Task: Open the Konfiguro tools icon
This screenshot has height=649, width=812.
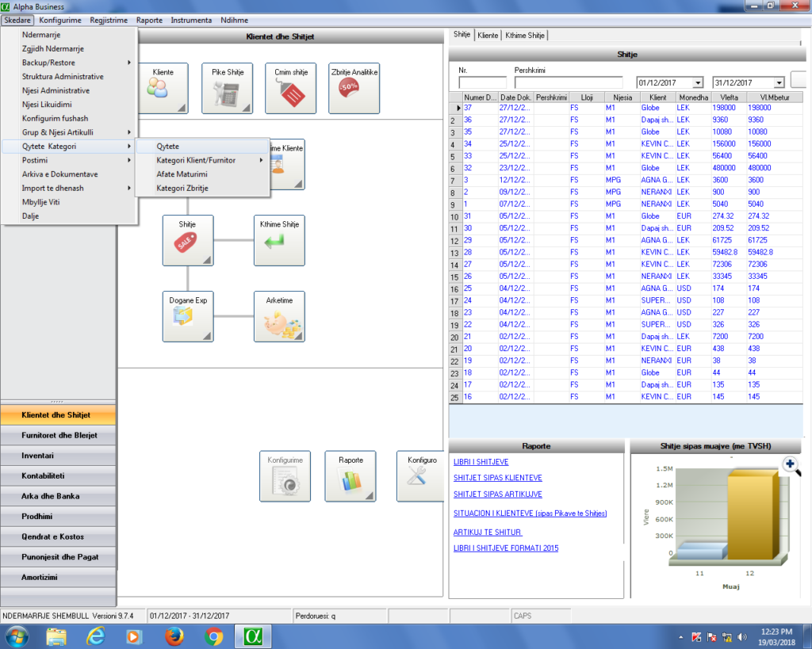Action: (420, 476)
